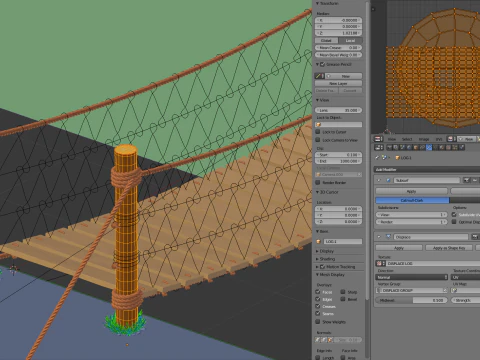This screenshot has height=360, width=480.
Task: Toggle Subsurf modifier render visibility
Action: click(467, 180)
